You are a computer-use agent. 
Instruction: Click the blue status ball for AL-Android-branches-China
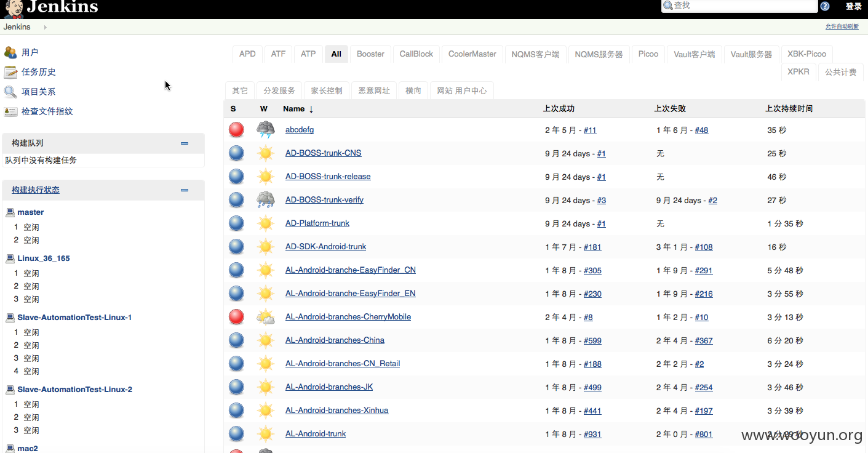point(236,340)
